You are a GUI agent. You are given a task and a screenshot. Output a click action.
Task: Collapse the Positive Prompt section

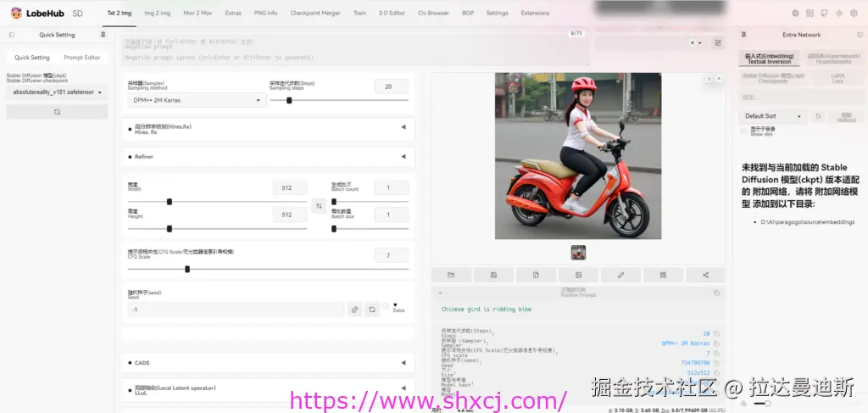pyautogui.click(x=440, y=293)
